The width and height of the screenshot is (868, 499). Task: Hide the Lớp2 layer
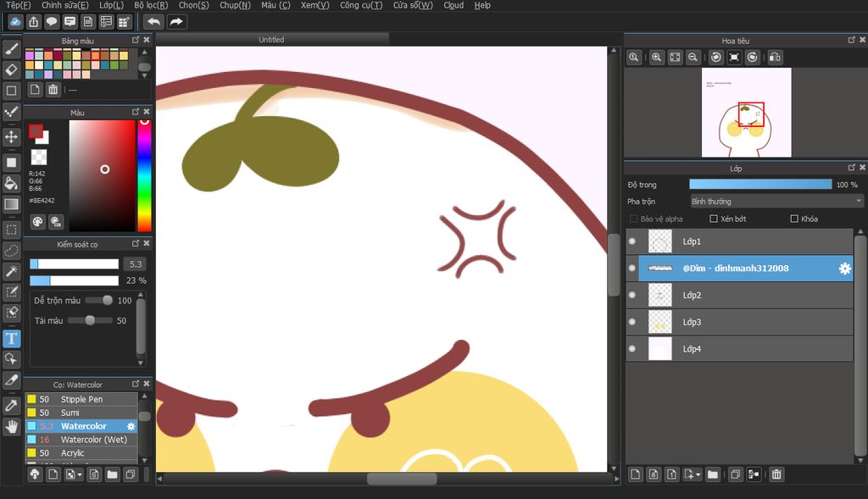click(x=632, y=295)
